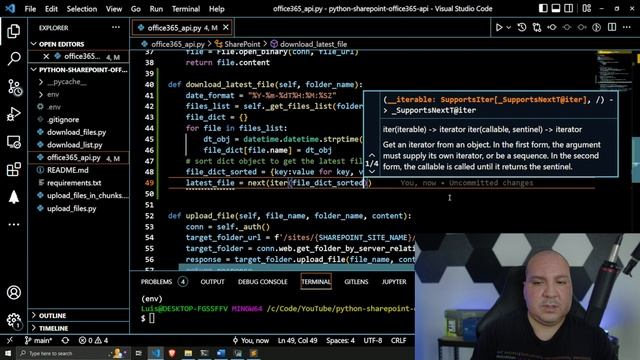Image resolution: width=640 pixels, height=360 pixels.
Task: Open Explorer views and more actions
Action: pos(116,27)
